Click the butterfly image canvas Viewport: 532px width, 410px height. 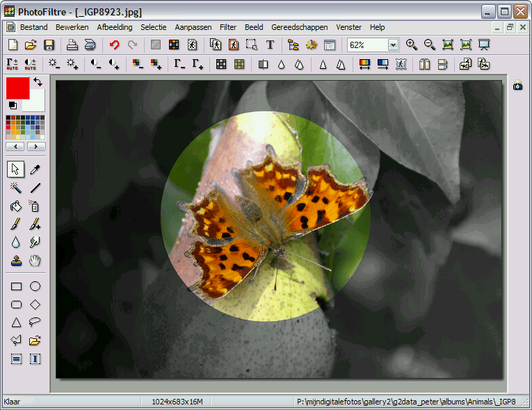click(x=279, y=229)
